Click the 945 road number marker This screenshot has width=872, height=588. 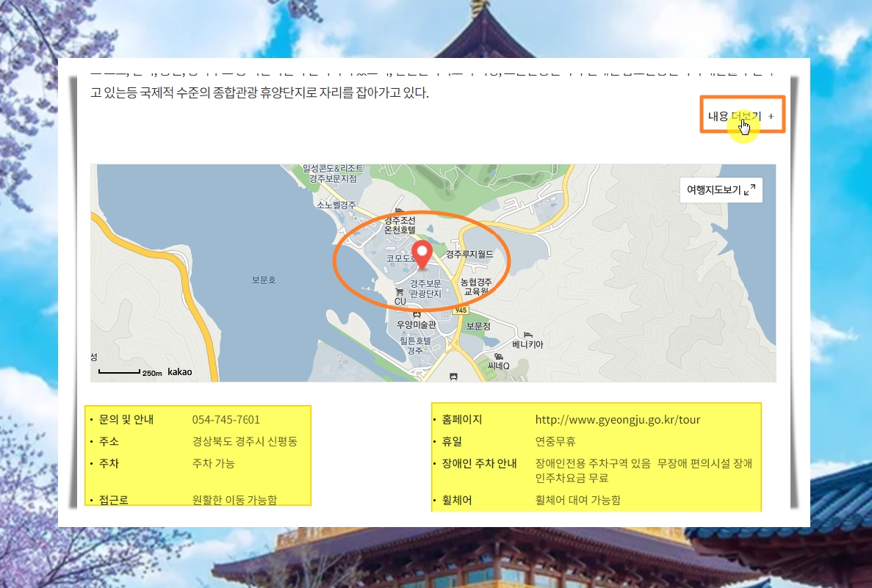461,310
